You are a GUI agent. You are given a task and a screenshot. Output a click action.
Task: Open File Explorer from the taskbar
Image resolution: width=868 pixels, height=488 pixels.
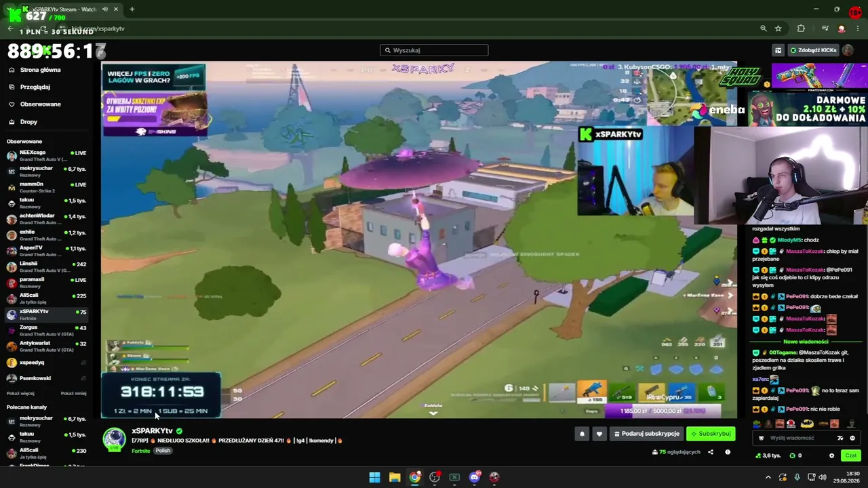(395, 477)
